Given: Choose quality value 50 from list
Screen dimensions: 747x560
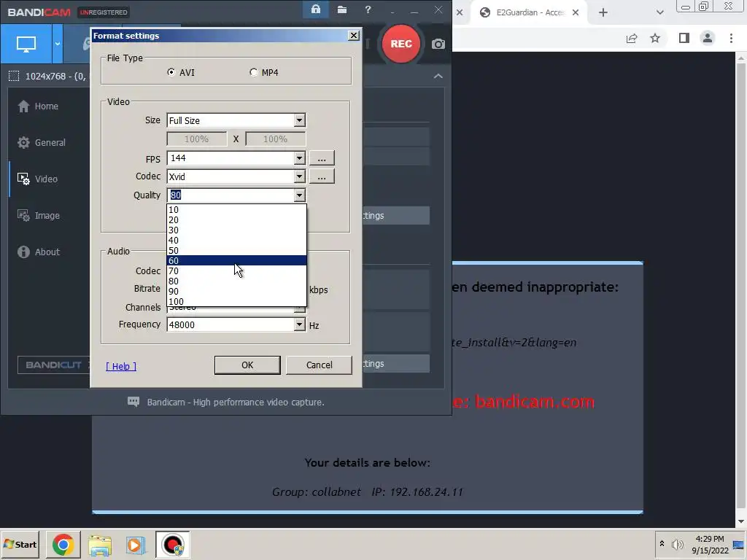Looking at the screenshot, I should pyautogui.click(x=236, y=251).
